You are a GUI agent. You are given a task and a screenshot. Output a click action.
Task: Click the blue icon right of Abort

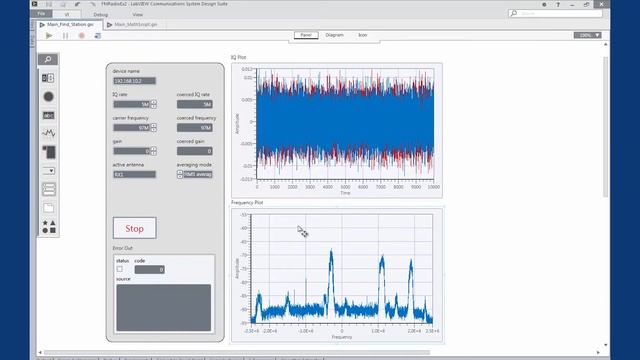[98, 36]
